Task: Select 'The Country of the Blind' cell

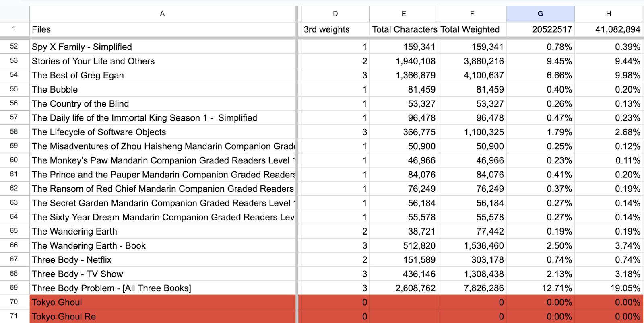Action: (162, 104)
